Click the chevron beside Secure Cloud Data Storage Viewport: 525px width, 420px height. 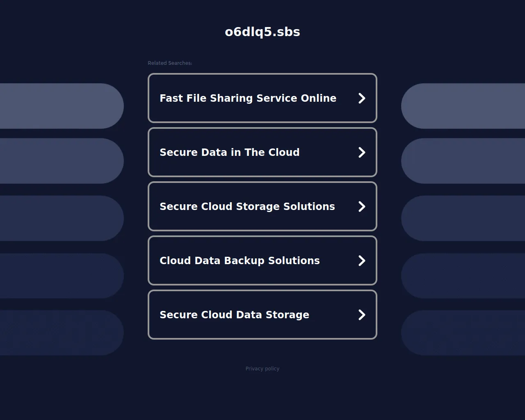[361, 315]
